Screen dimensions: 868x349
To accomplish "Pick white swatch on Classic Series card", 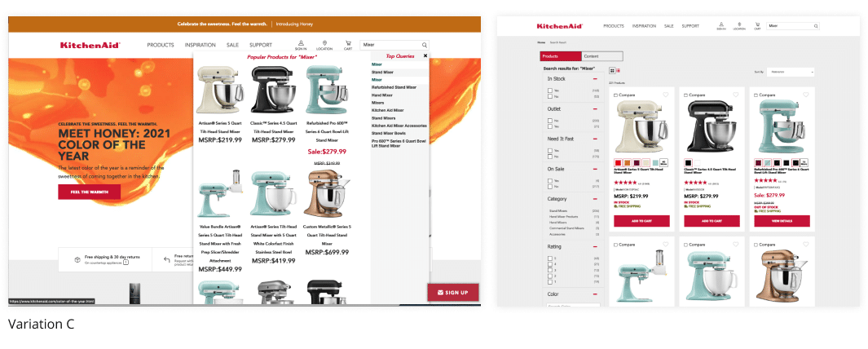I will click(x=697, y=163).
